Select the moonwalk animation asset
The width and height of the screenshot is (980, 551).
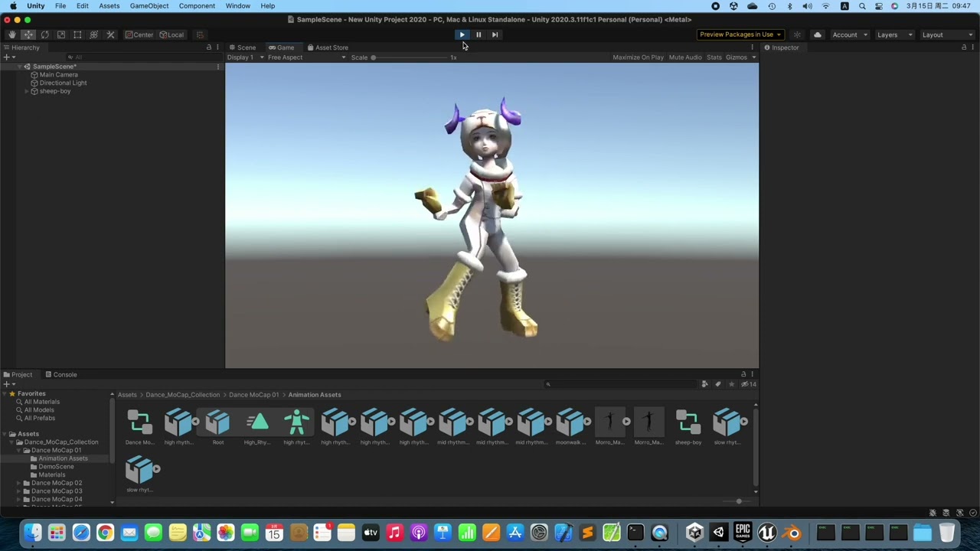point(570,427)
